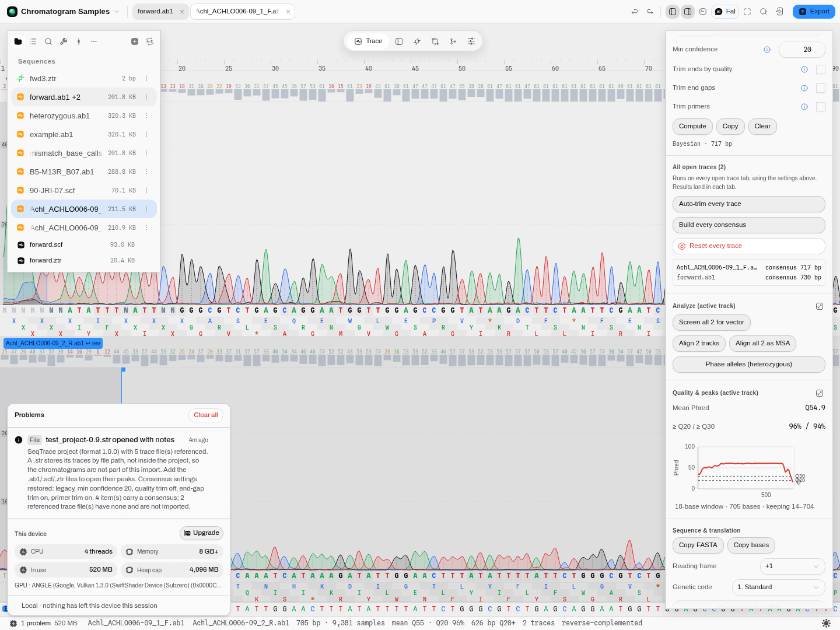This screenshot has height=630, width=840.
Task: Click the redo arrow in top bar
Action: click(650, 12)
